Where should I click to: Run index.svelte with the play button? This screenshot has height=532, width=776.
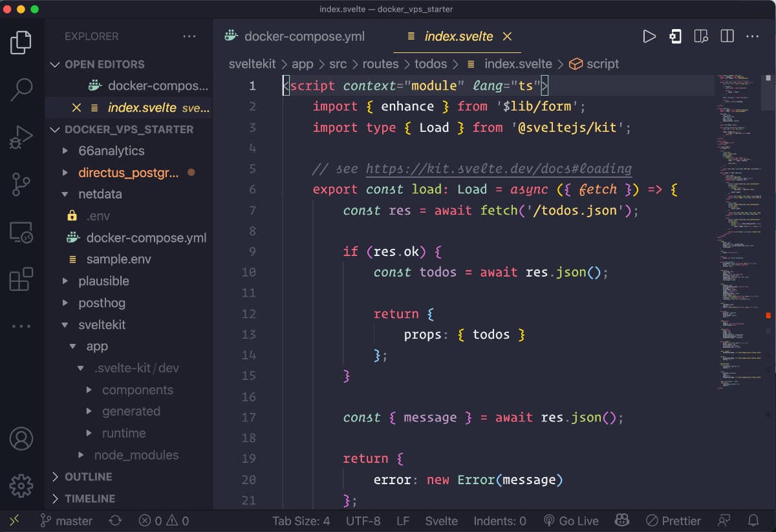click(x=649, y=37)
